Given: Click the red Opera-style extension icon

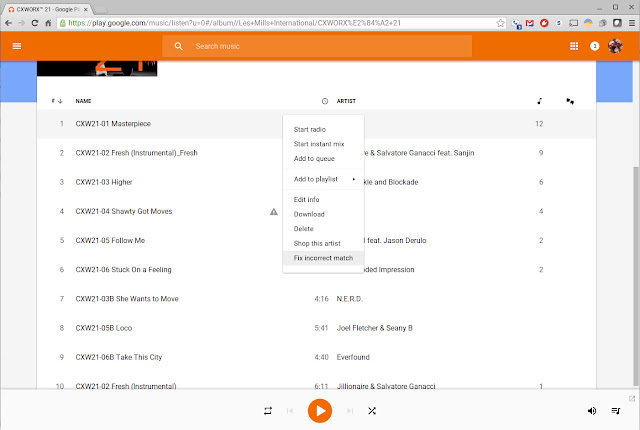Looking at the screenshot, I should [x=544, y=23].
